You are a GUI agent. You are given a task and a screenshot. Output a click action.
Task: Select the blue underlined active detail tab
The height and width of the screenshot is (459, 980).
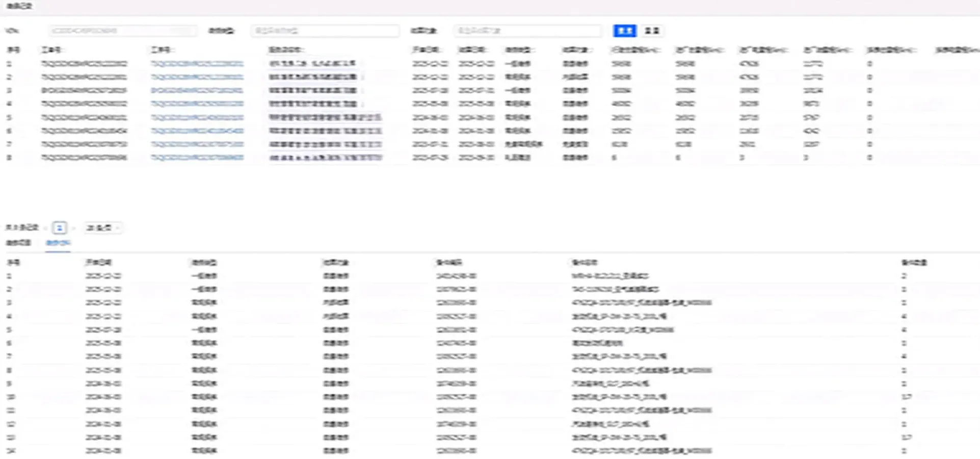tap(58, 243)
